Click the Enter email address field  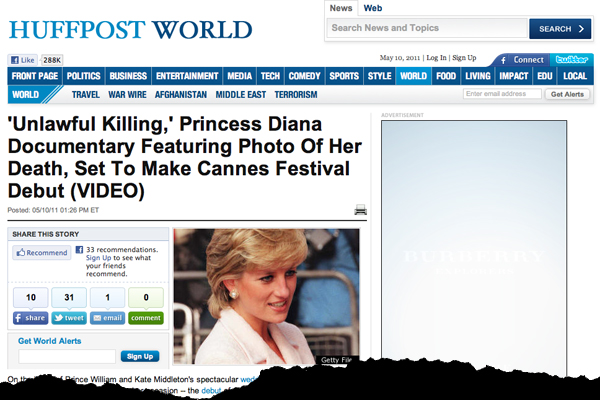coord(502,94)
